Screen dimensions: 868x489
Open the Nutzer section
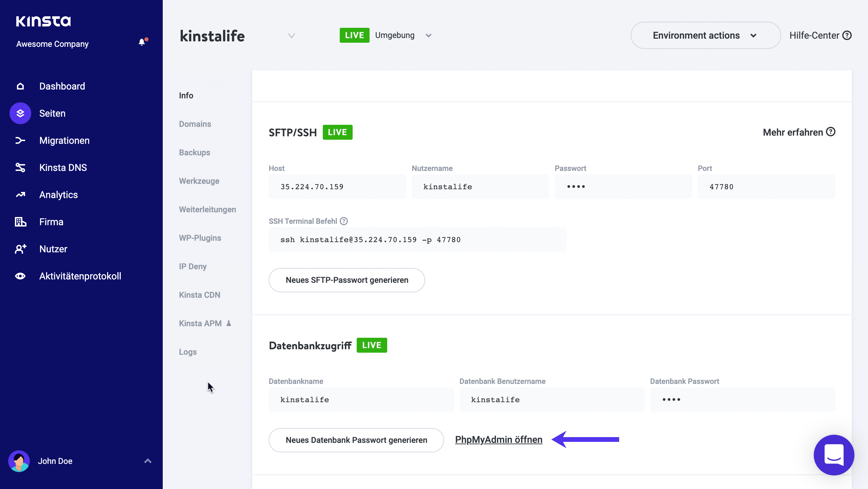pos(53,249)
